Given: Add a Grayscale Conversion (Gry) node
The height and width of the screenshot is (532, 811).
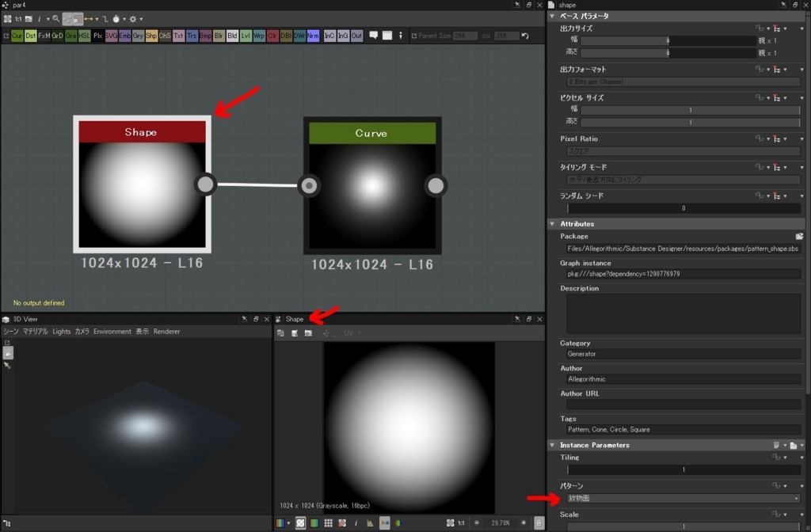Looking at the screenshot, I should point(138,36).
